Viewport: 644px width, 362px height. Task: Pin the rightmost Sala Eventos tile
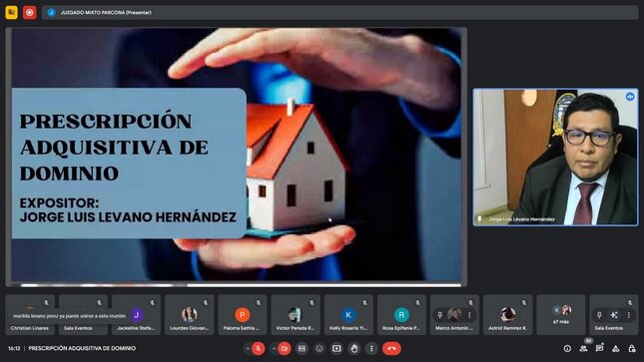tap(599, 315)
